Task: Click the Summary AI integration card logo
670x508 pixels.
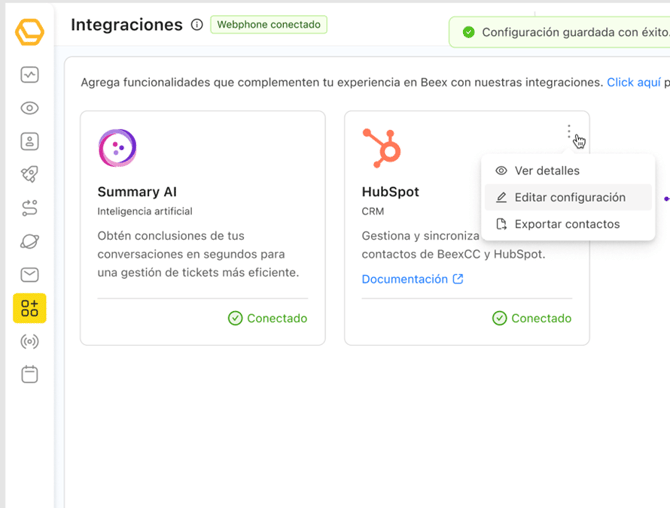Action: (118, 149)
